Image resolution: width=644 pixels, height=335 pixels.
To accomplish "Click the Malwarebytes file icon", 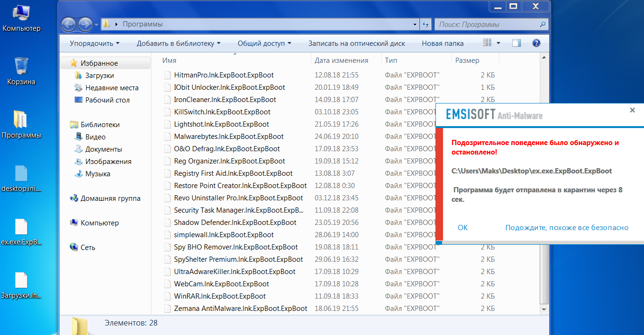I will [167, 137].
